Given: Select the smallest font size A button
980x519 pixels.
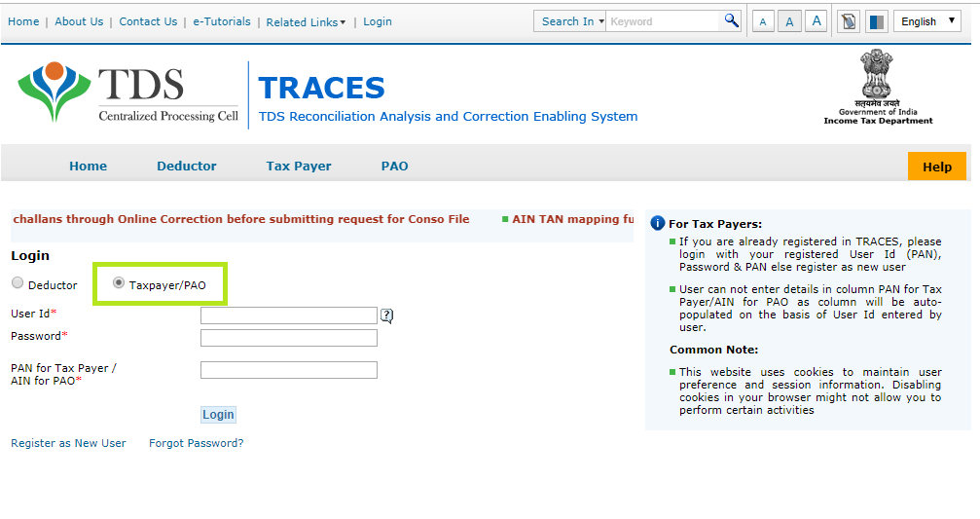Looking at the screenshot, I should pyautogui.click(x=763, y=21).
